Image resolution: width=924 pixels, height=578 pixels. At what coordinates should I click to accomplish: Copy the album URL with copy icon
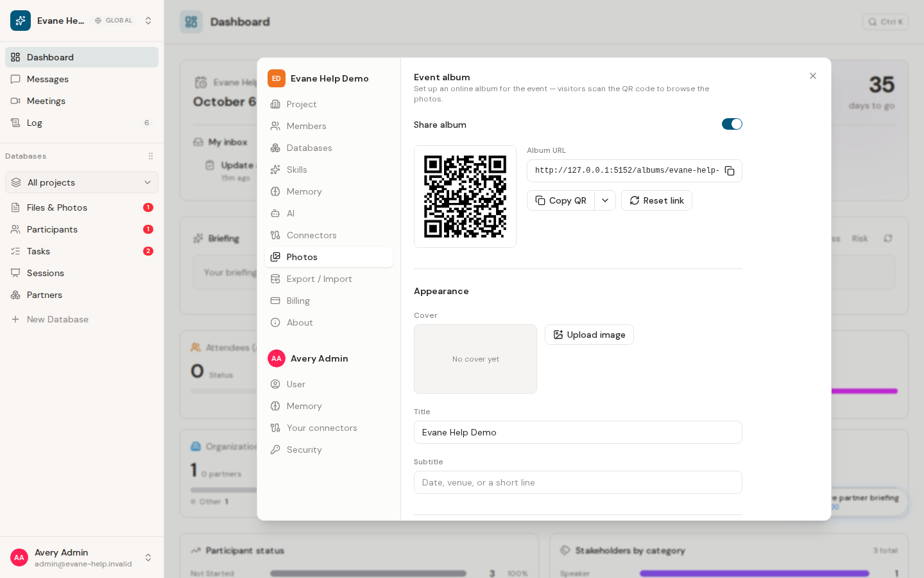coord(730,171)
